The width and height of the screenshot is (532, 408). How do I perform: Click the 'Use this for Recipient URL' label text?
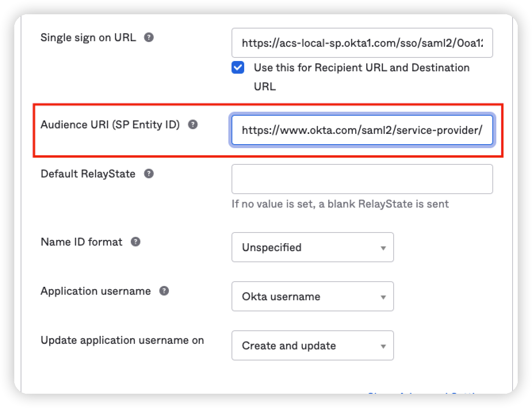click(361, 68)
